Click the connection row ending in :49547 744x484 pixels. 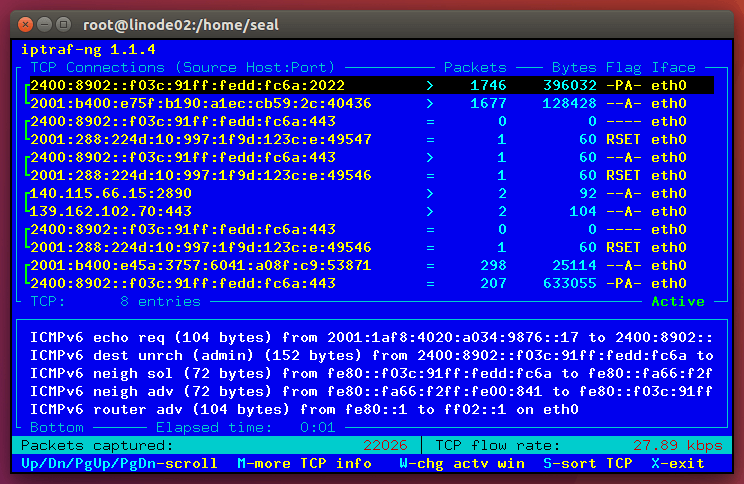(200, 139)
